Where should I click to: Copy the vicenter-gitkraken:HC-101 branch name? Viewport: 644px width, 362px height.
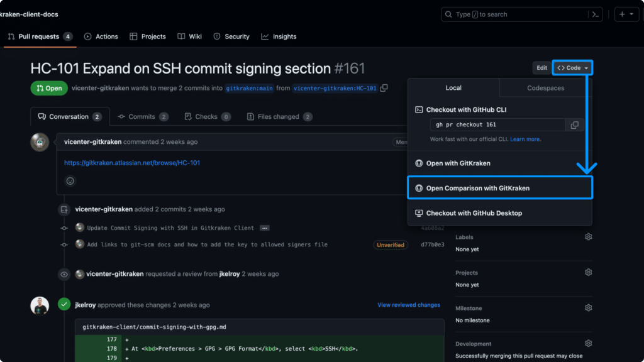(384, 88)
